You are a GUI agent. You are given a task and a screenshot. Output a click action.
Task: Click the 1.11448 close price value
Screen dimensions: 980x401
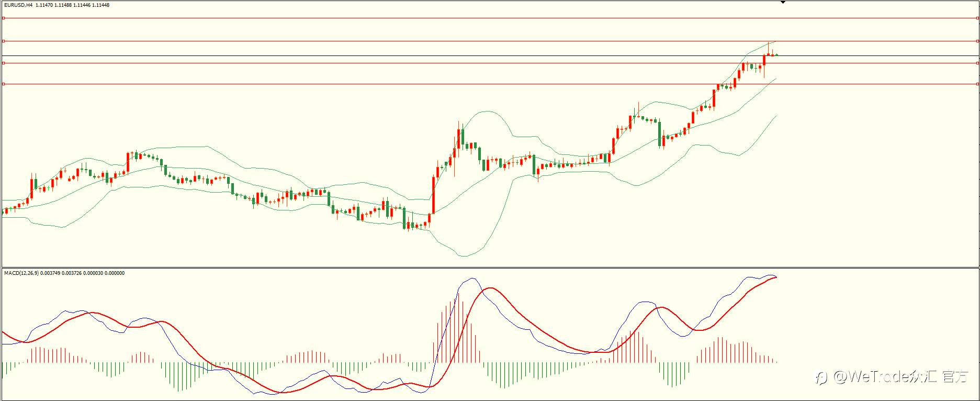click(x=100, y=5)
